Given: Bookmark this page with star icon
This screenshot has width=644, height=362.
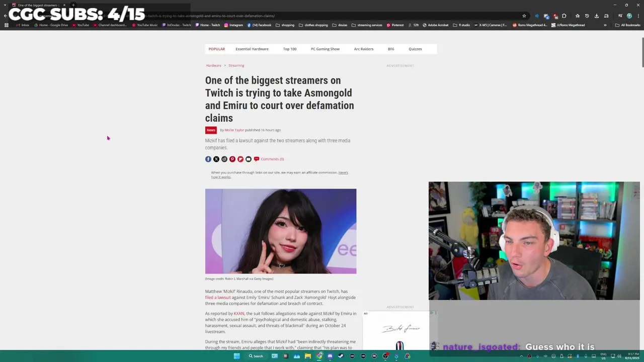Looking at the screenshot, I should click(x=524, y=16).
